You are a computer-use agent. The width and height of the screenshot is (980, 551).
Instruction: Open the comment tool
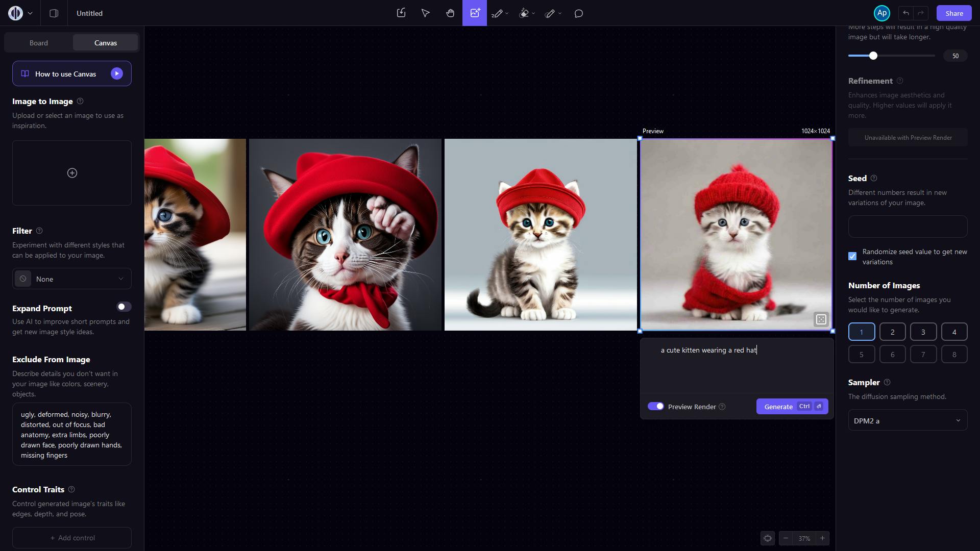578,14
